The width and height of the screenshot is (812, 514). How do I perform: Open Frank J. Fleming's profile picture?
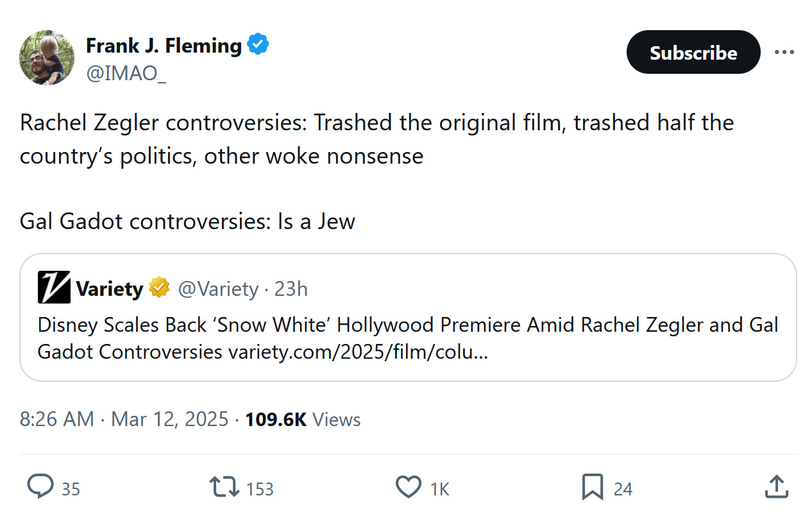click(x=47, y=58)
